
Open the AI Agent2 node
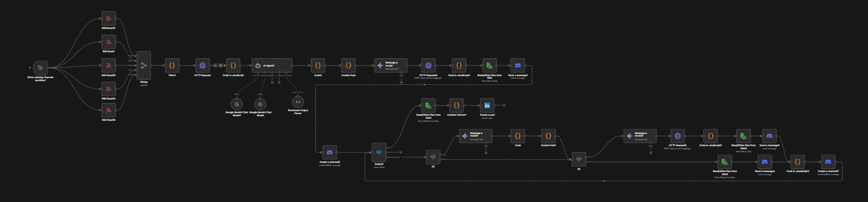pyautogui.click(x=272, y=65)
